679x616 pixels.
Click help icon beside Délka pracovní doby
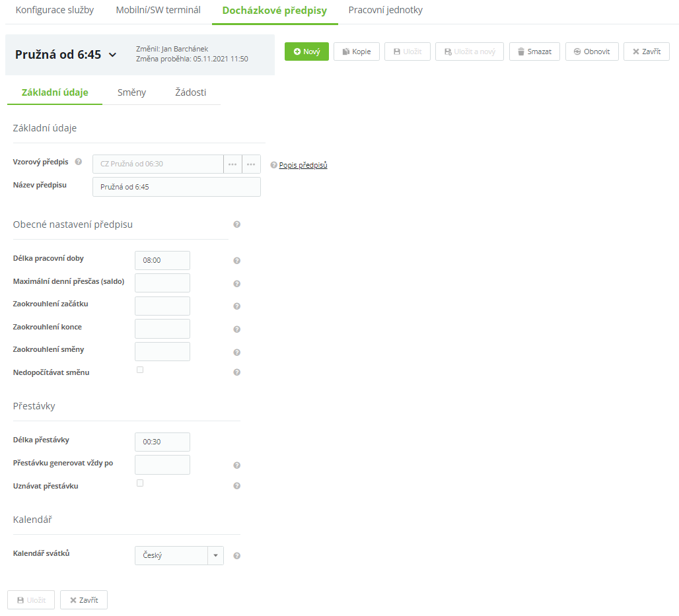tap(237, 261)
